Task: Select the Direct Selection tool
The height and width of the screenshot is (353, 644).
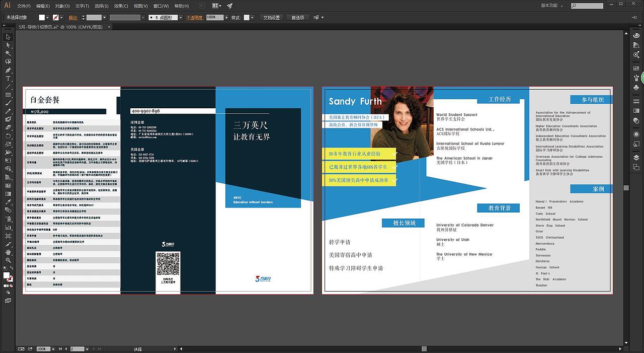Action: pyautogui.click(x=8, y=45)
